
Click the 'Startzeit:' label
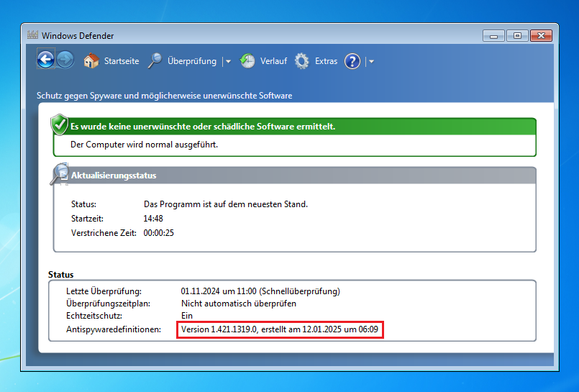tap(87, 219)
